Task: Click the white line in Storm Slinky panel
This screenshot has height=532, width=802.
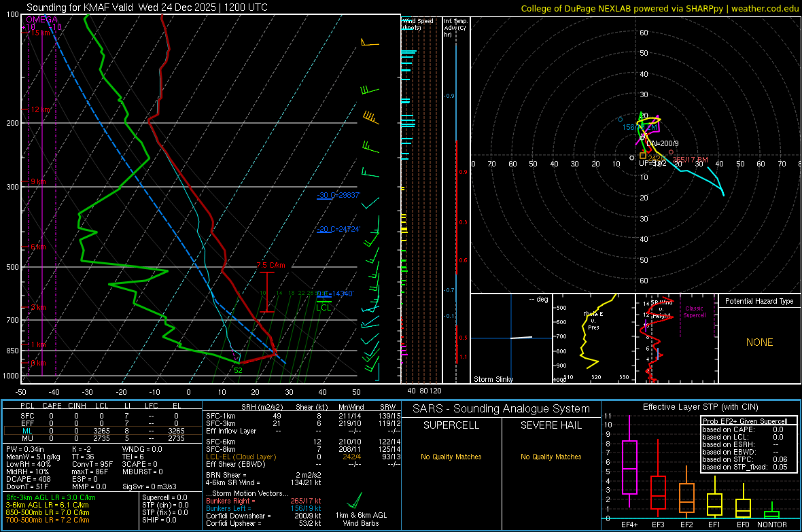Action: click(x=521, y=338)
